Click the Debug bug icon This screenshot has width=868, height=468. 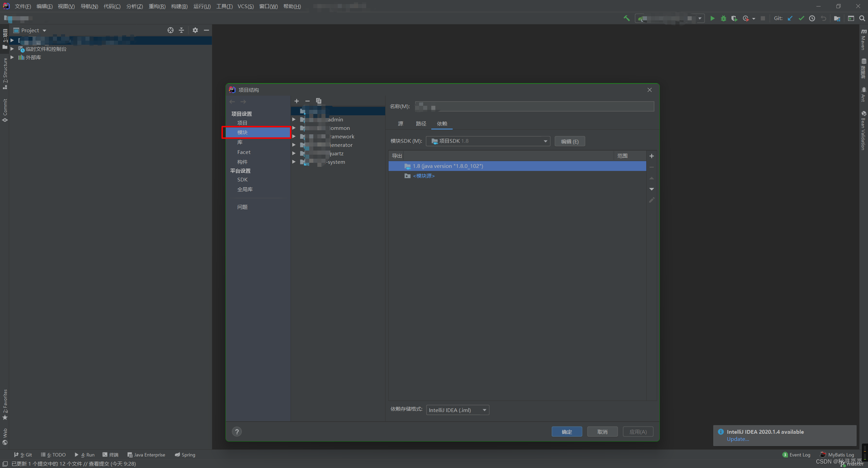pos(723,18)
